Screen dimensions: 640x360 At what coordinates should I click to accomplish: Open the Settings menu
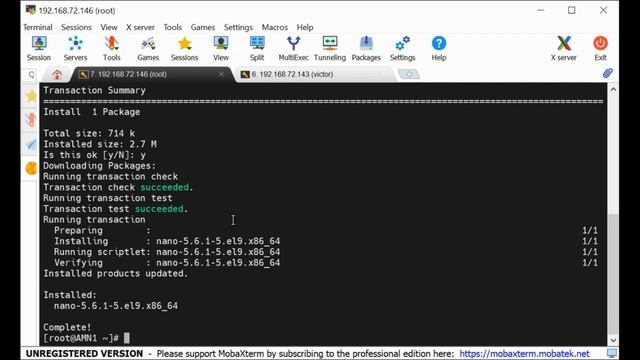click(x=238, y=27)
